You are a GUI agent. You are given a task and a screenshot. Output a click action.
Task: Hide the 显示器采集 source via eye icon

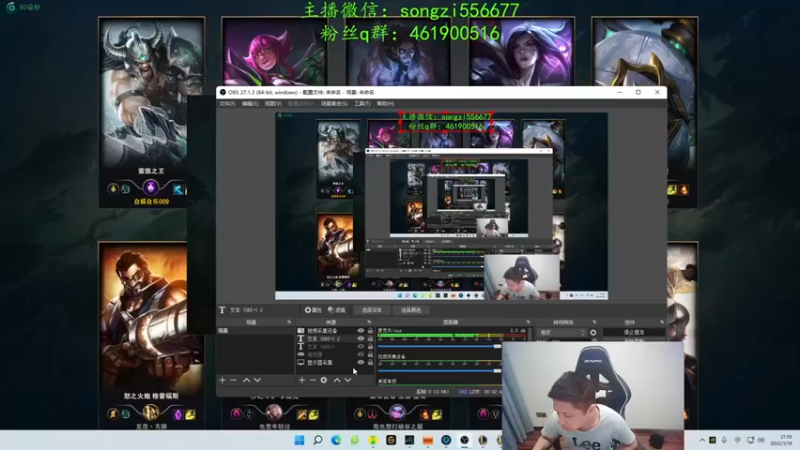[x=361, y=362]
